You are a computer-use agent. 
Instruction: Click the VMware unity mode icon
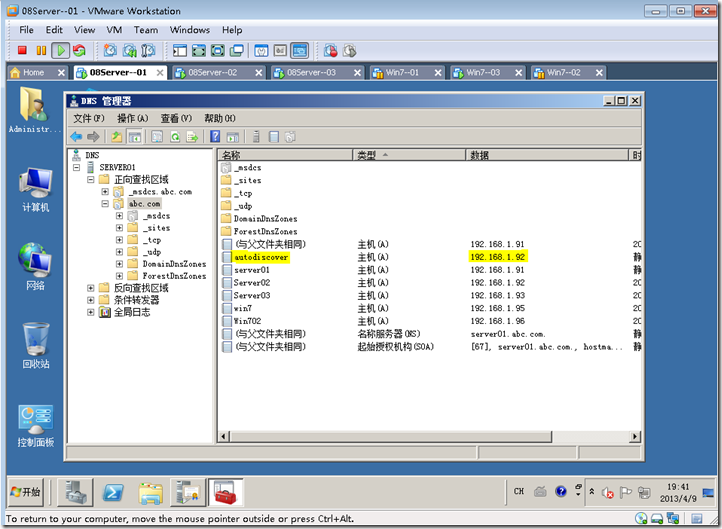tap(237, 50)
